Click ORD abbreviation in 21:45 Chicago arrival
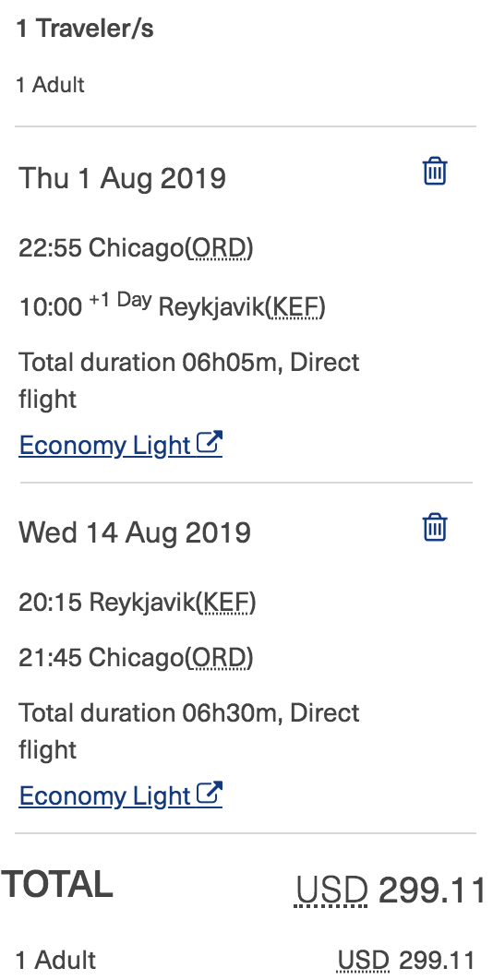This screenshot has height=980, width=493. point(220,658)
